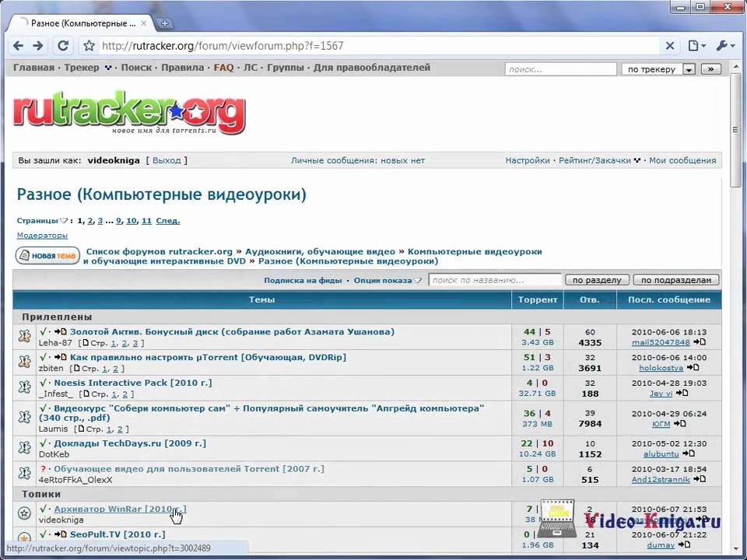Open last post icon next to And12strannik
Screen dimensions: 747x560
pyautogui.click(x=700, y=479)
